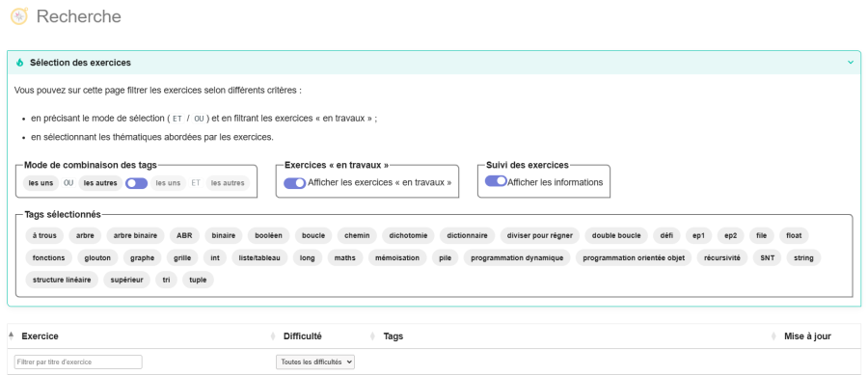Select the maths tag

pos(345,257)
